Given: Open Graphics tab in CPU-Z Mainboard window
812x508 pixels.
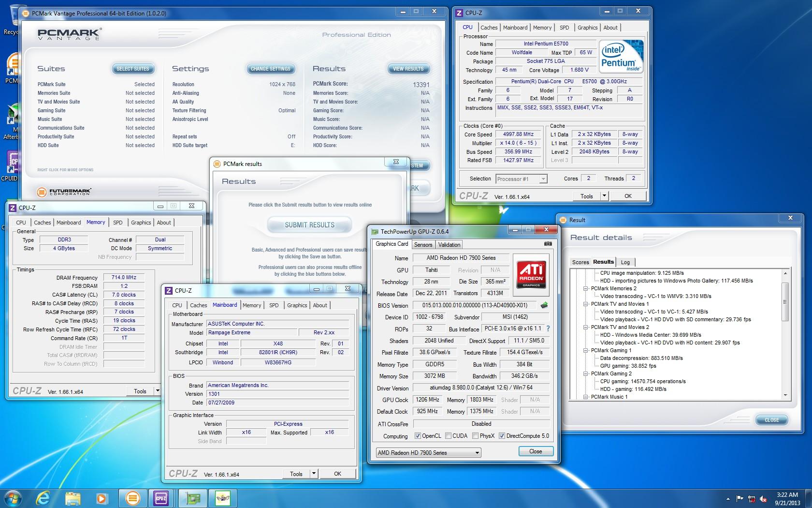Looking at the screenshot, I should pyautogui.click(x=297, y=305).
